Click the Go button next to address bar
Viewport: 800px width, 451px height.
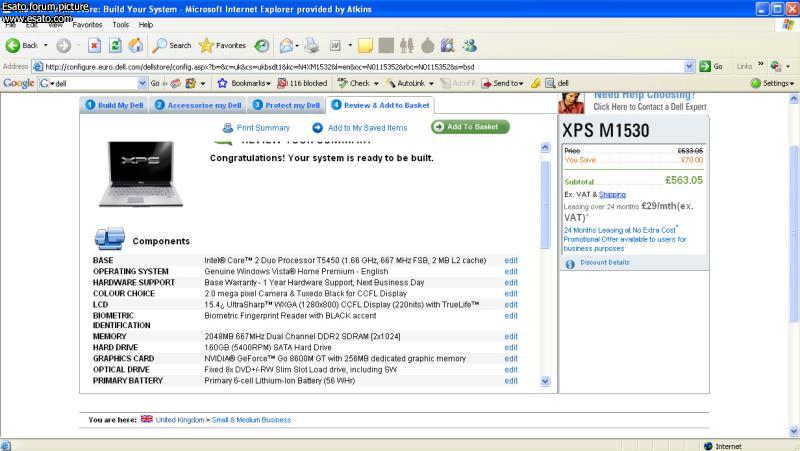click(x=711, y=66)
